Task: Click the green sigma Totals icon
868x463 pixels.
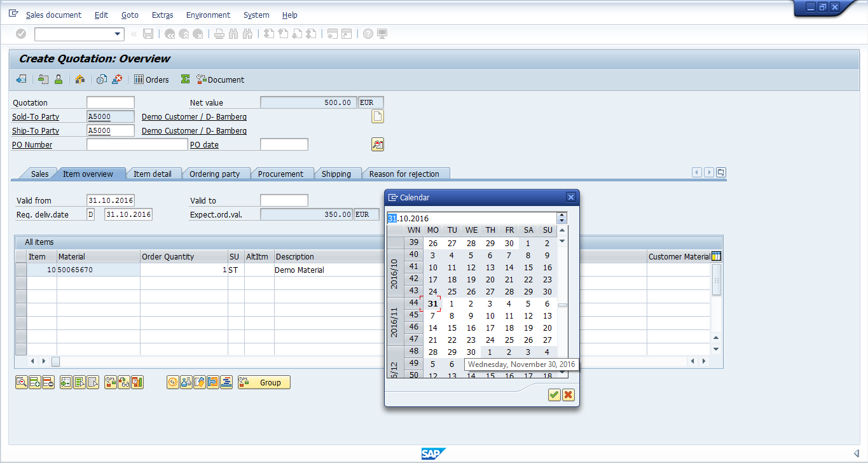Action: (185, 79)
